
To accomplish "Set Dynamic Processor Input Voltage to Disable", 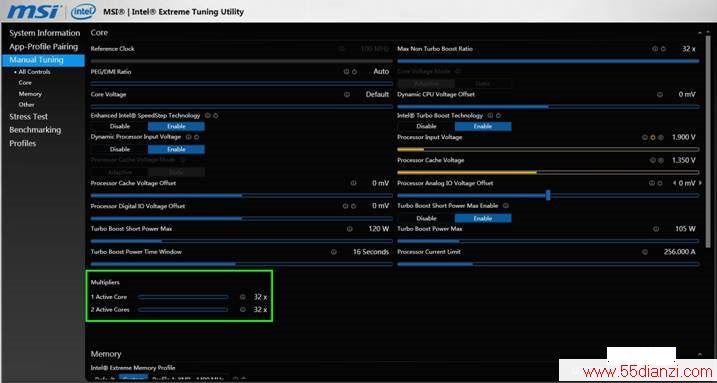I will pos(120,149).
